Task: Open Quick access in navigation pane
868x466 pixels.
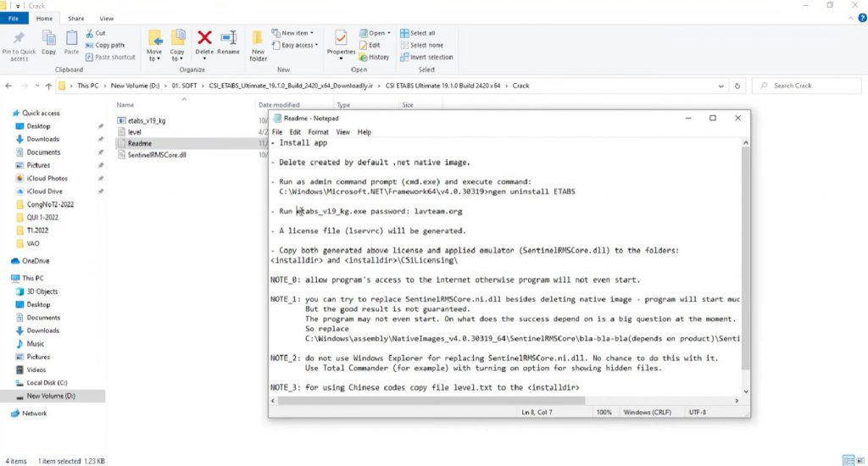Action: pyautogui.click(x=41, y=113)
